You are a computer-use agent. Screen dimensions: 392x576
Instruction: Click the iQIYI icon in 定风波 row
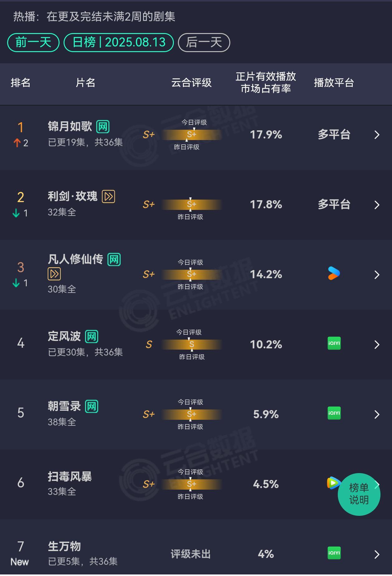click(334, 343)
